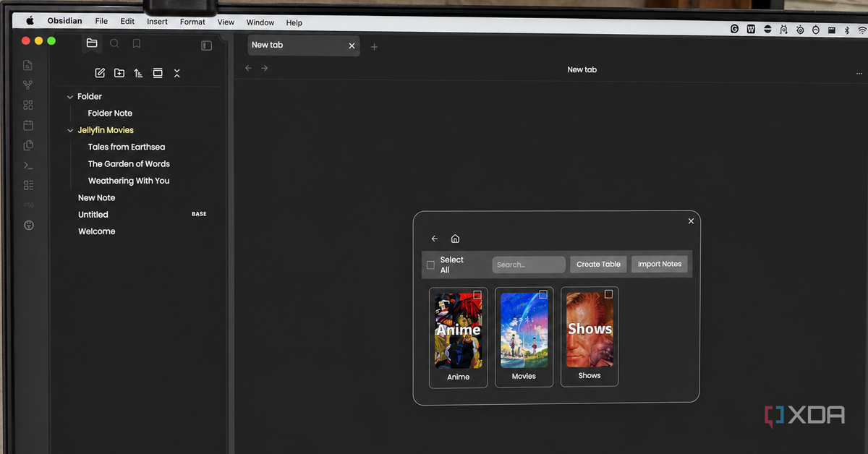This screenshot has width=868, height=454.
Task: Open Bluetooth menu bar icon
Action: point(848,30)
